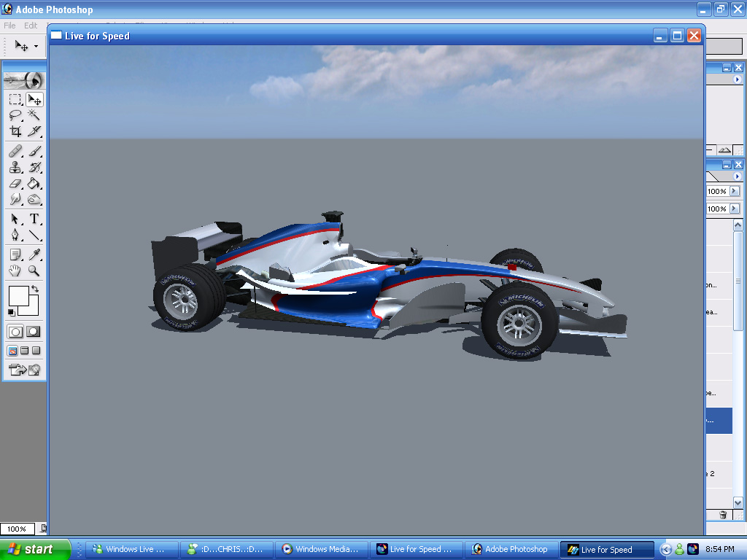Switch to Windows Media Player taskbar button
Viewport: 747px width, 560px height.
pos(322,549)
